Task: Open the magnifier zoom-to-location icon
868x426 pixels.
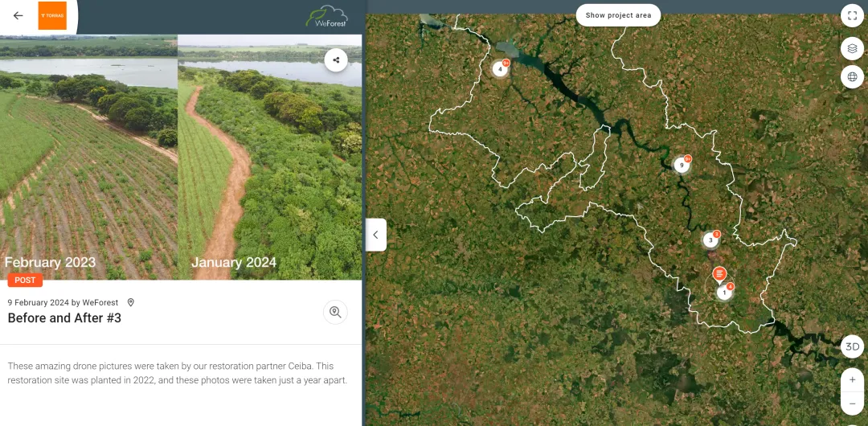Action: [x=335, y=312]
